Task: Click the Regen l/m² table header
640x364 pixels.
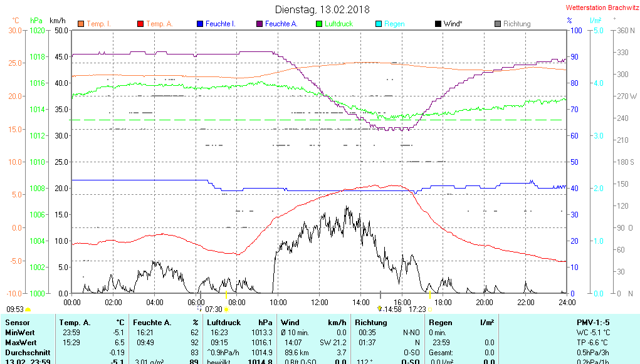Action: pyautogui.click(x=461, y=323)
